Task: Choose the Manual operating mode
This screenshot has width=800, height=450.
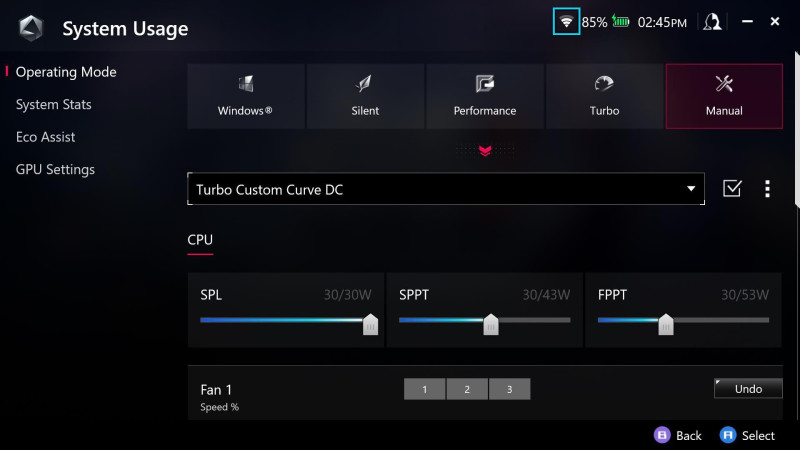Action: tap(724, 96)
